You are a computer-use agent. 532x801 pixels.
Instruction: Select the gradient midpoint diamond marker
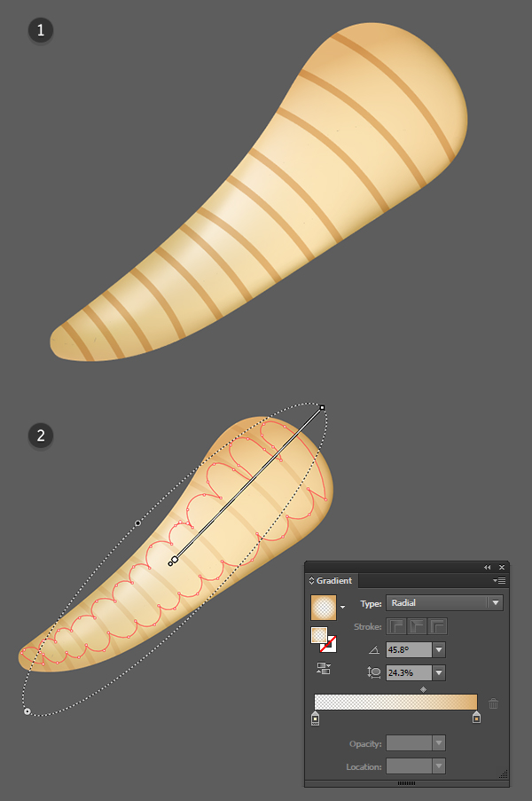point(423,689)
